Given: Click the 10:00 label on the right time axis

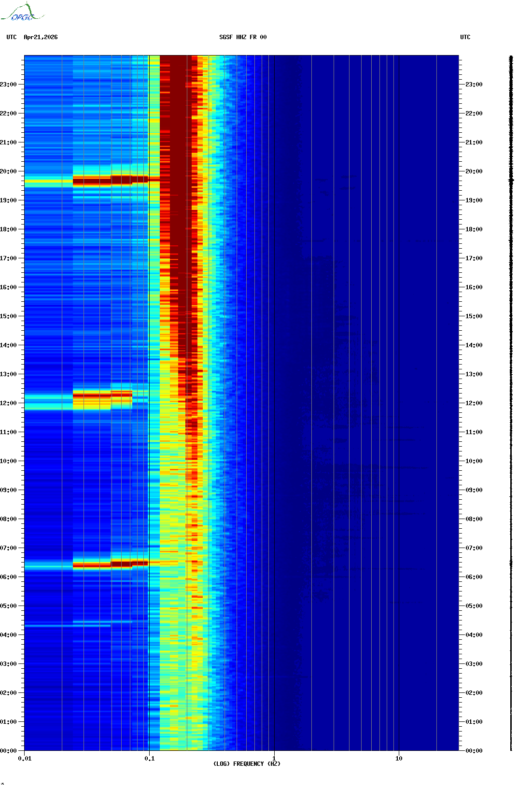Looking at the screenshot, I should [474, 461].
